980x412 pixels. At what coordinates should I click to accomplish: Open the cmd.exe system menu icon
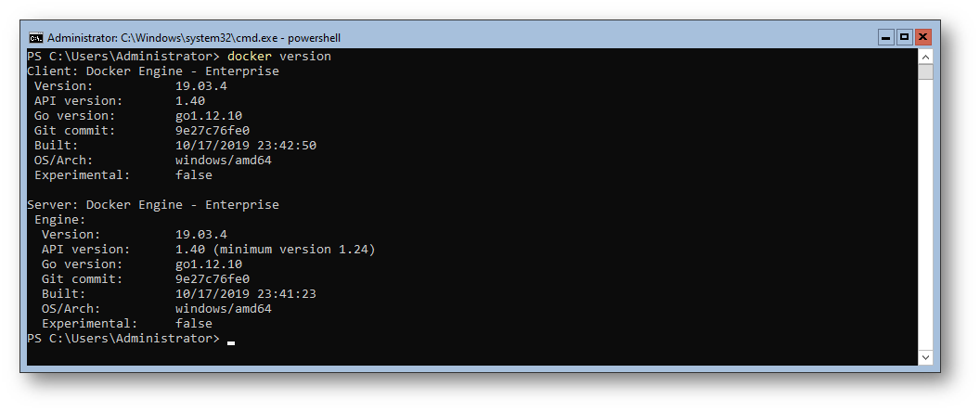coord(36,37)
